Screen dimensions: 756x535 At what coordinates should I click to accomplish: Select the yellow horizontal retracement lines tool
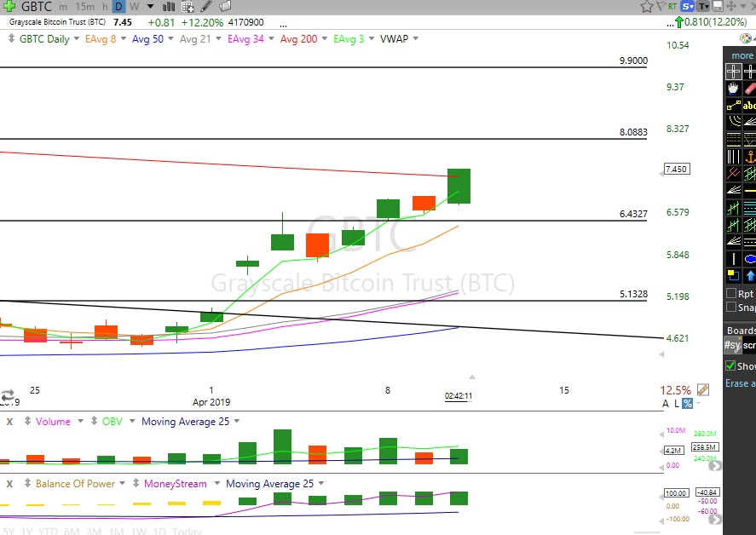[x=733, y=140]
